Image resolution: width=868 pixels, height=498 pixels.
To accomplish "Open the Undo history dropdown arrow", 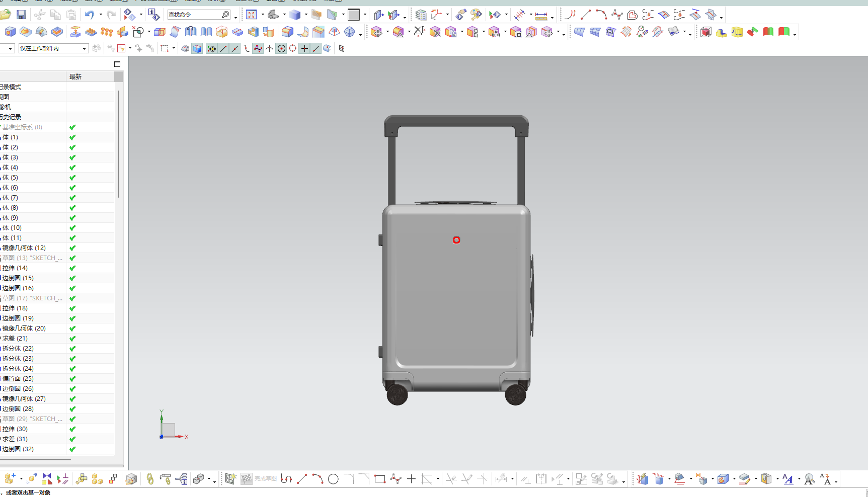I will [101, 15].
